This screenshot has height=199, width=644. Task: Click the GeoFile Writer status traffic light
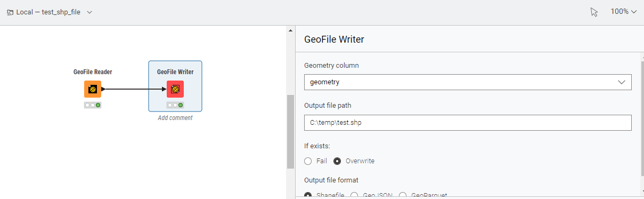175,105
